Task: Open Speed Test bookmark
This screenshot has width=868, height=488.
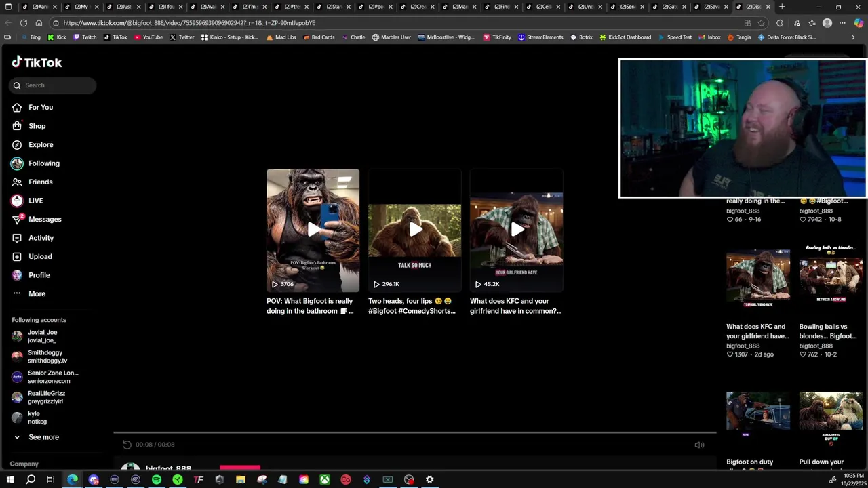Action: tap(675, 37)
